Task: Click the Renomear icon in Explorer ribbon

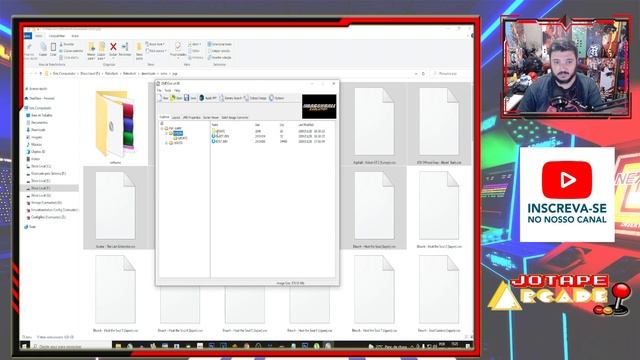Action: pyautogui.click(x=125, y=47)
